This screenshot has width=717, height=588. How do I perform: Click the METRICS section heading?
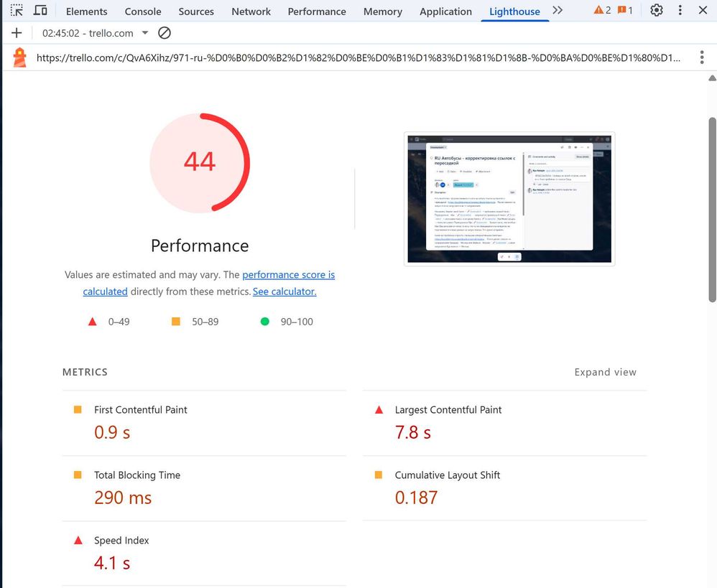point(85,372)
